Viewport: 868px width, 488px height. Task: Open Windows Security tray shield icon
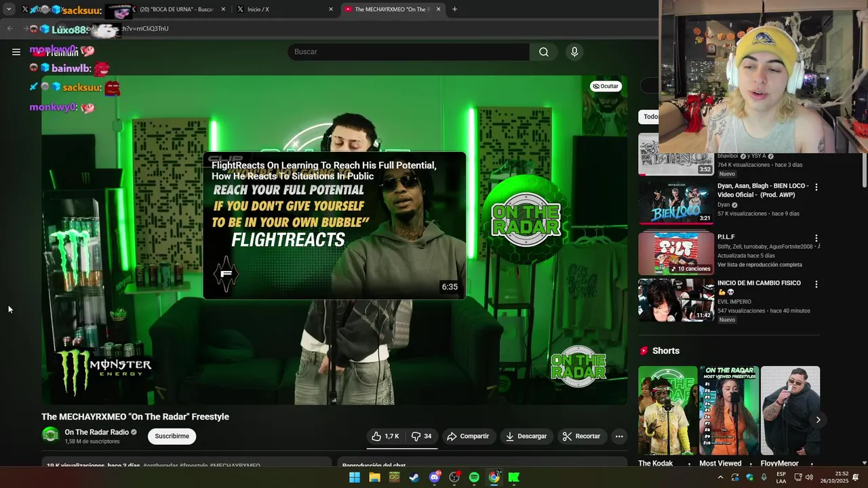(749, 477)
